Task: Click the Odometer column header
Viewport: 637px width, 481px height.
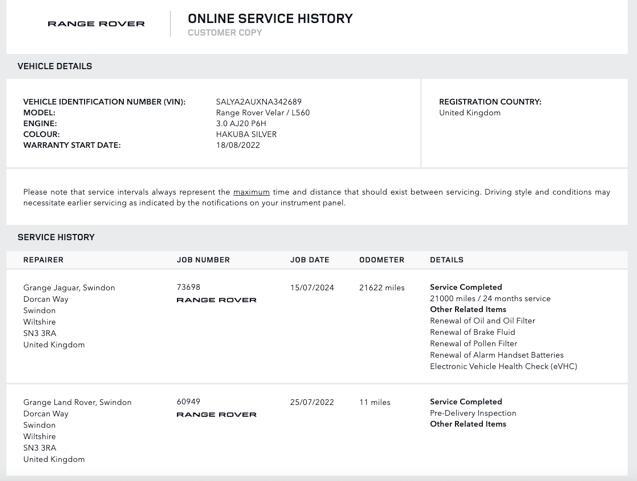Action: click(382, 260)
